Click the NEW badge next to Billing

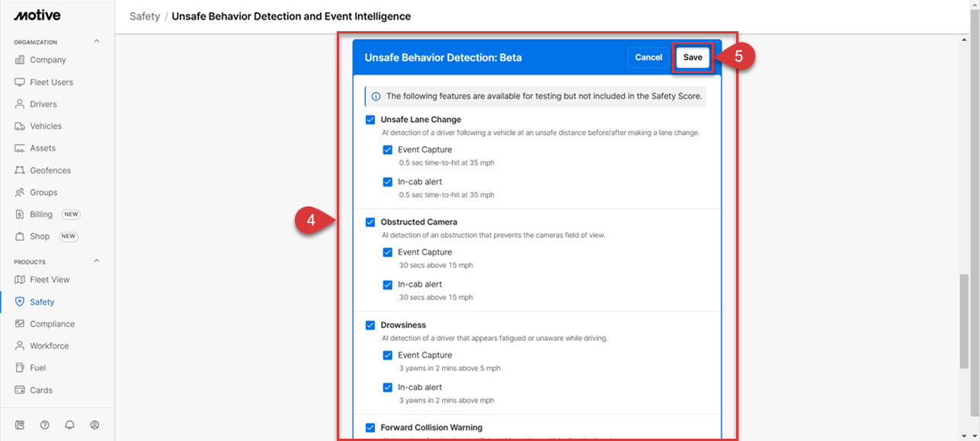tap(71, 215)
